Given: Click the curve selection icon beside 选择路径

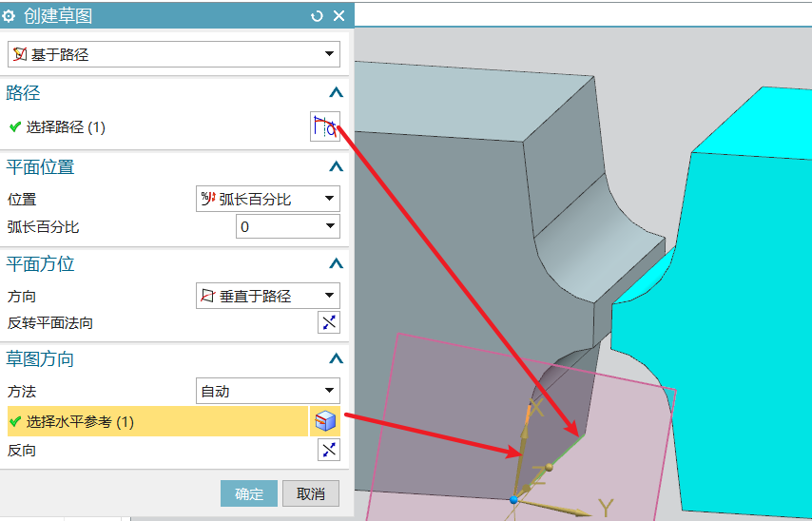Looking at the screenshot, I should 324,126.
